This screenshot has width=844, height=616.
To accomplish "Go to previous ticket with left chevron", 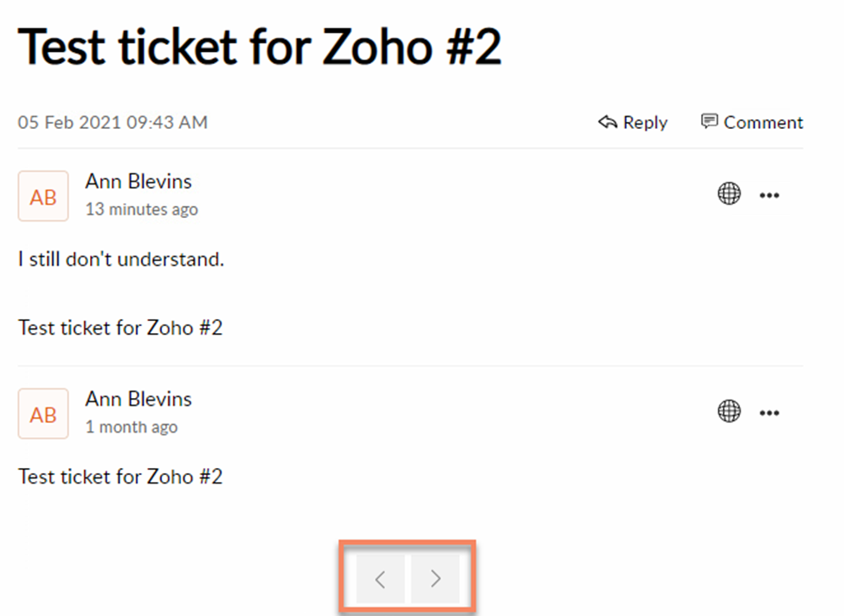I will point(380,579).
